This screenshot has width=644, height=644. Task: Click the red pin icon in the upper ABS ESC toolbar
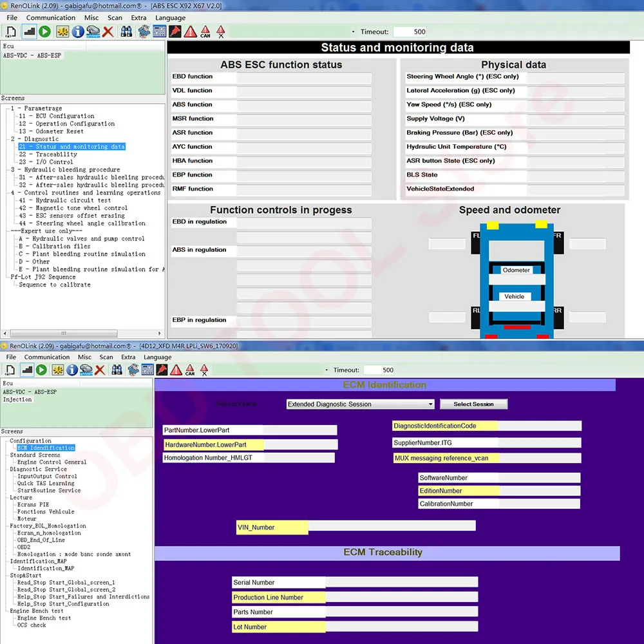click(175, 32)
